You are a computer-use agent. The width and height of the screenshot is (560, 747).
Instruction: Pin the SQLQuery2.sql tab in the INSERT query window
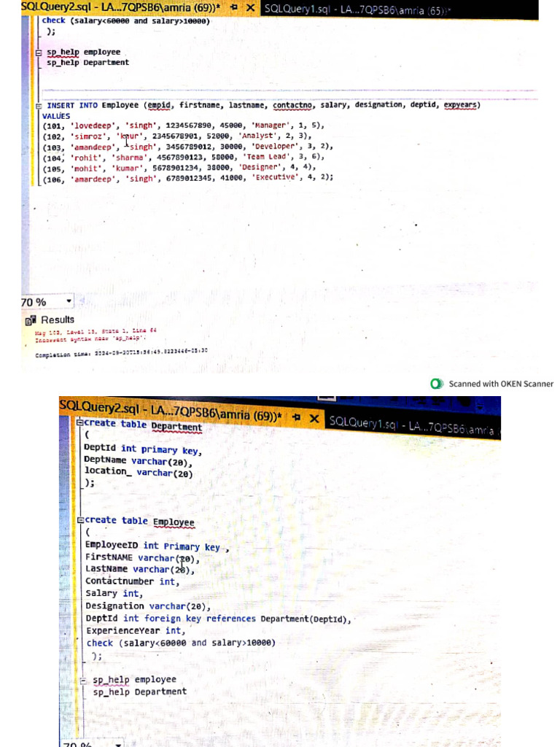(x=234, y=7)
